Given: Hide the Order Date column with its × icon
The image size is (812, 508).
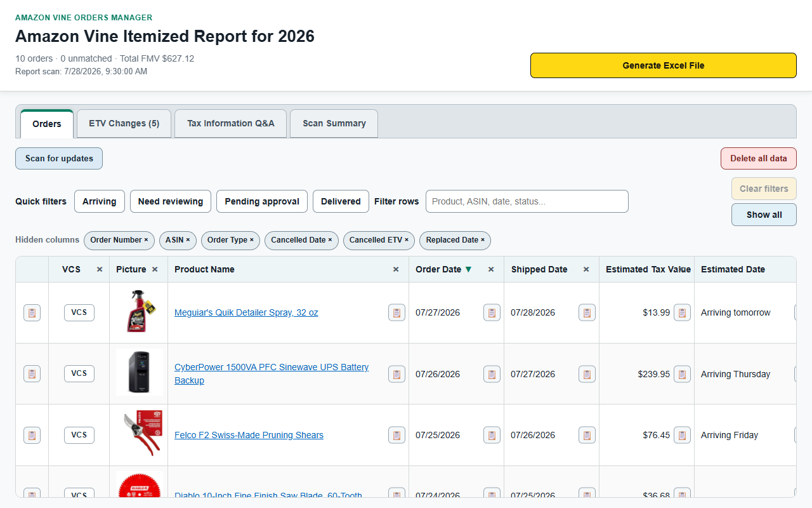Looking at the screenshot, I should click(491, 269).
